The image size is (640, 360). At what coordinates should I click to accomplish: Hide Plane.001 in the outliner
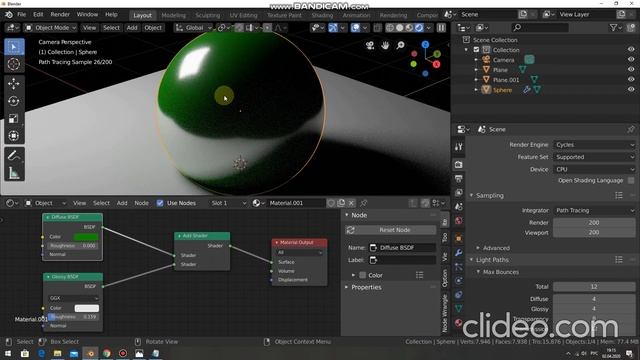point(631,80)
